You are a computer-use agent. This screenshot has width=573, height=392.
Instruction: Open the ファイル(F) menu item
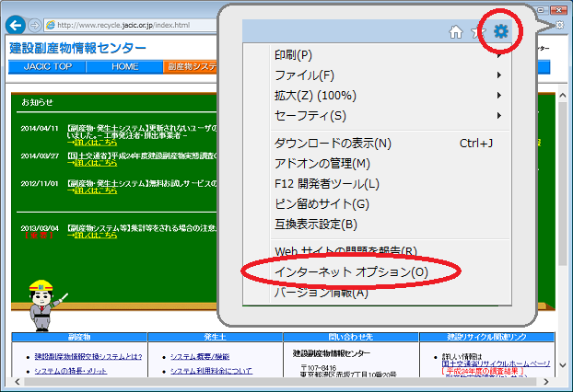coord(391,75)
